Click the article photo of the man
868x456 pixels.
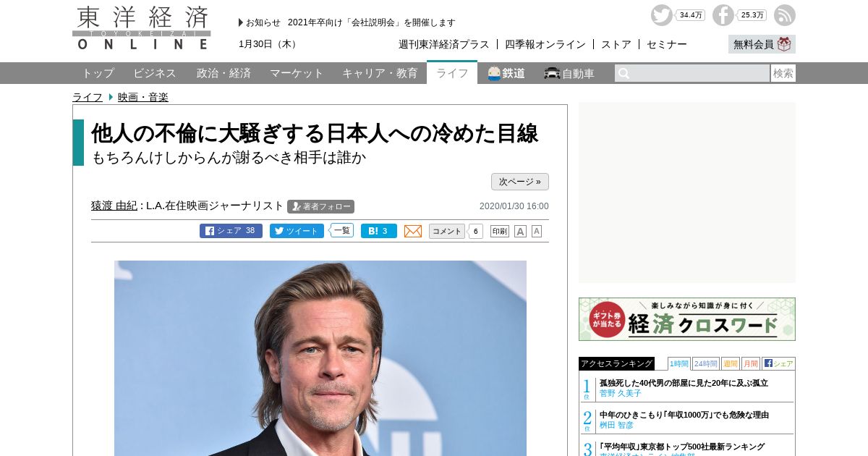point(320,358)
